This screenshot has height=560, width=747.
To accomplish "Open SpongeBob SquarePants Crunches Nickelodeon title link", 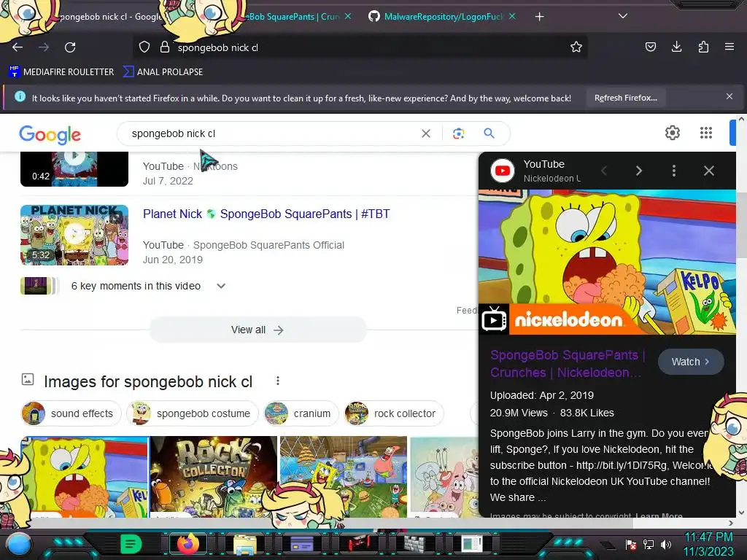I will [568, 364].
